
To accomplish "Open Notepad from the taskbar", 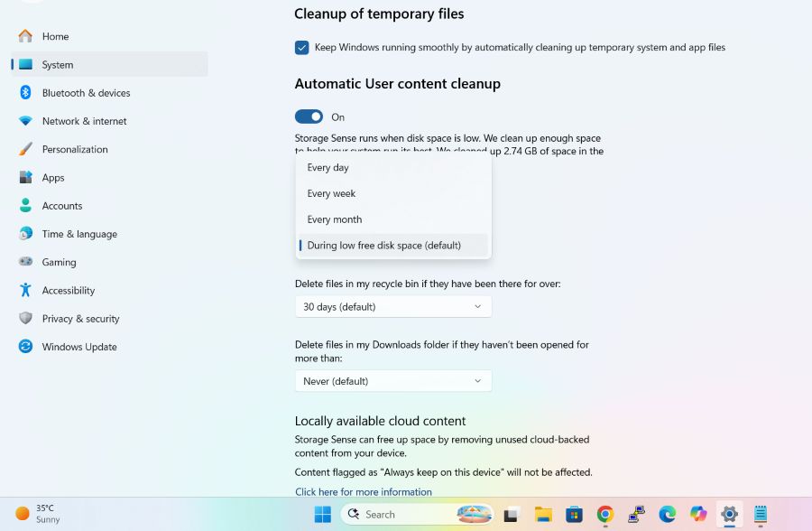I will click(x=761, y=515).
